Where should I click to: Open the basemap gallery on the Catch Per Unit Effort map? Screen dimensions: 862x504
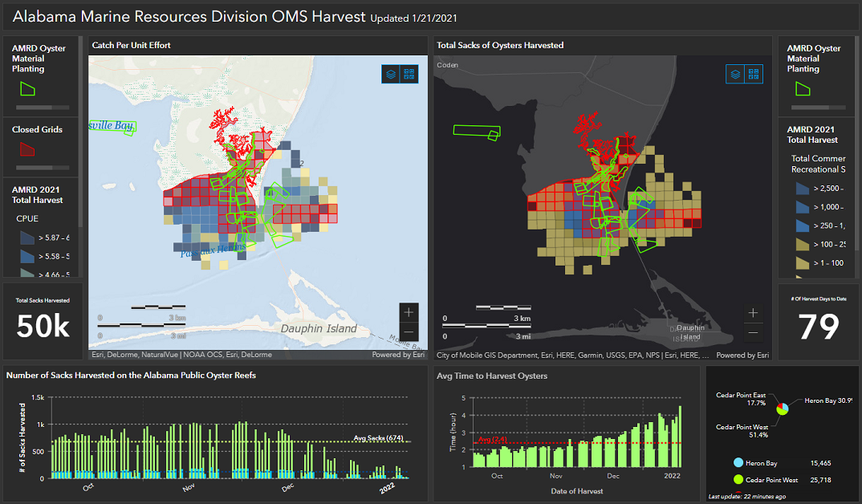[409, 74]
